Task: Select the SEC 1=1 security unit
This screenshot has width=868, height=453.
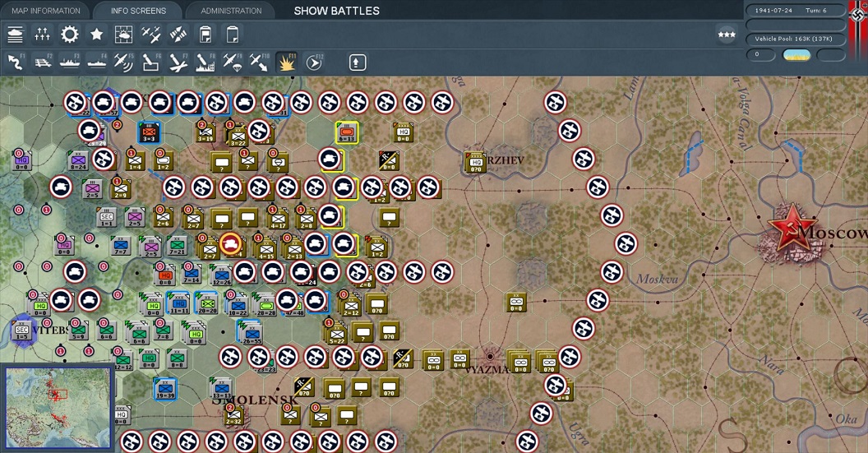Action: coord(106,218)
